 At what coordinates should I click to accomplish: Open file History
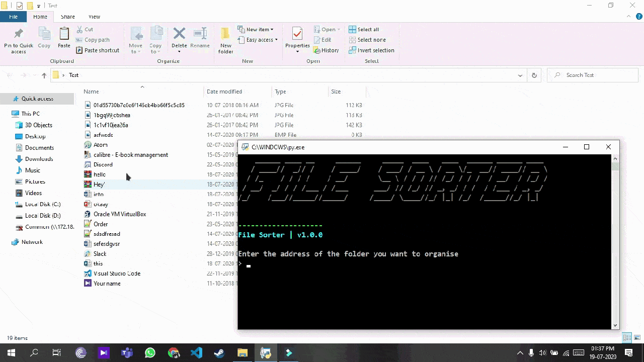tap(326, 50)
